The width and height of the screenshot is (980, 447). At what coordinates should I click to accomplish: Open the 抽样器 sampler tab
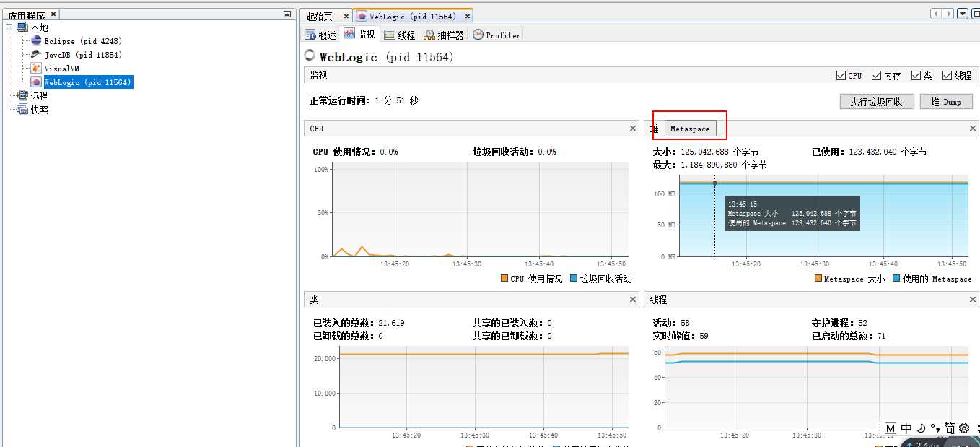[x=444, y=35]
